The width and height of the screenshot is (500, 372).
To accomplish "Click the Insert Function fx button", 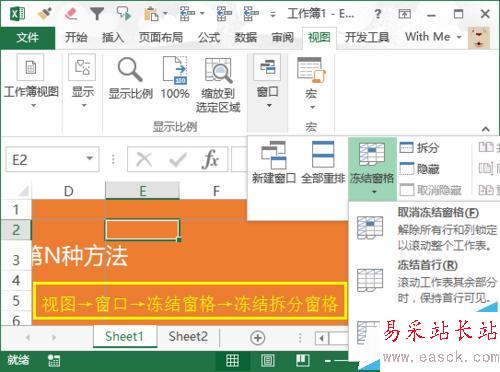I will 210,159.
